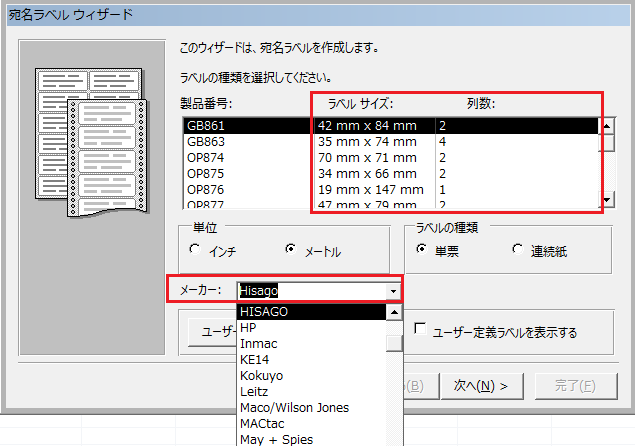
Task: Select the インチ unit radio button
Action: pos(194,250)
